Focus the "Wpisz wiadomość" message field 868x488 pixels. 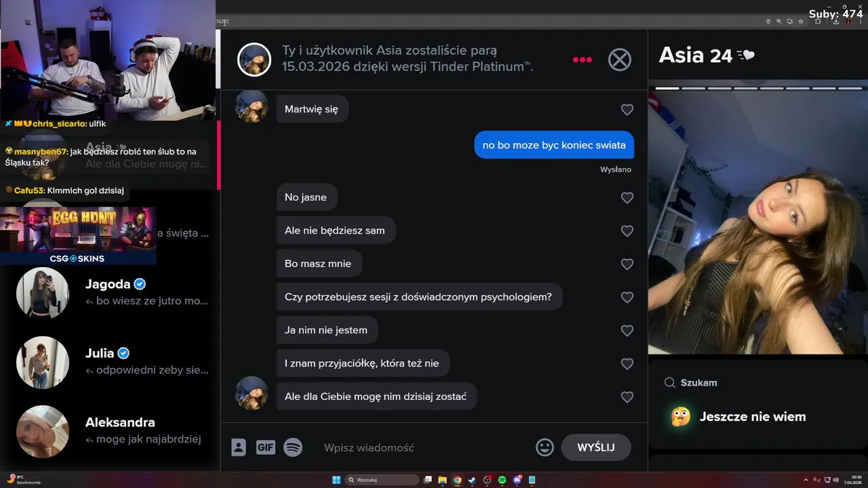point(424,447)
